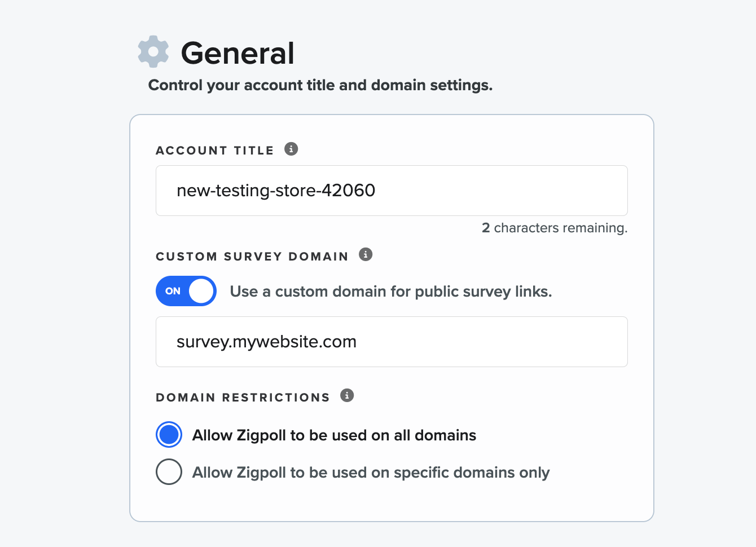
Task: Turn off the custom survey domain toggle
Action: point(186,291)
